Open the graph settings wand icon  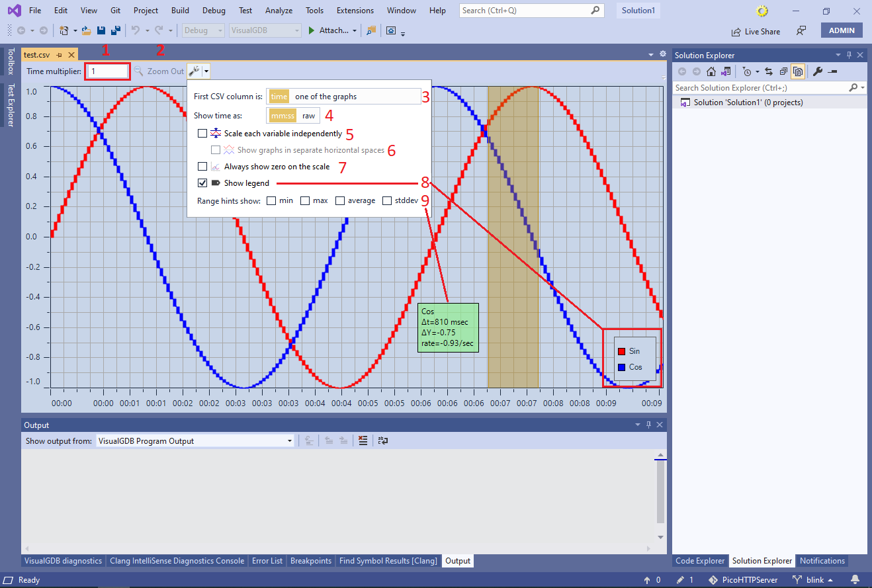195,71
